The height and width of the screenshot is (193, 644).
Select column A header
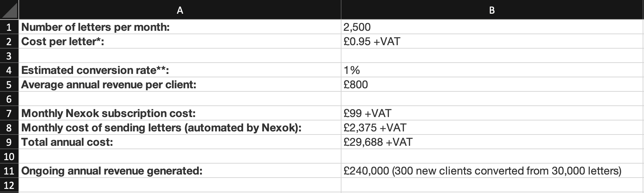180,10
